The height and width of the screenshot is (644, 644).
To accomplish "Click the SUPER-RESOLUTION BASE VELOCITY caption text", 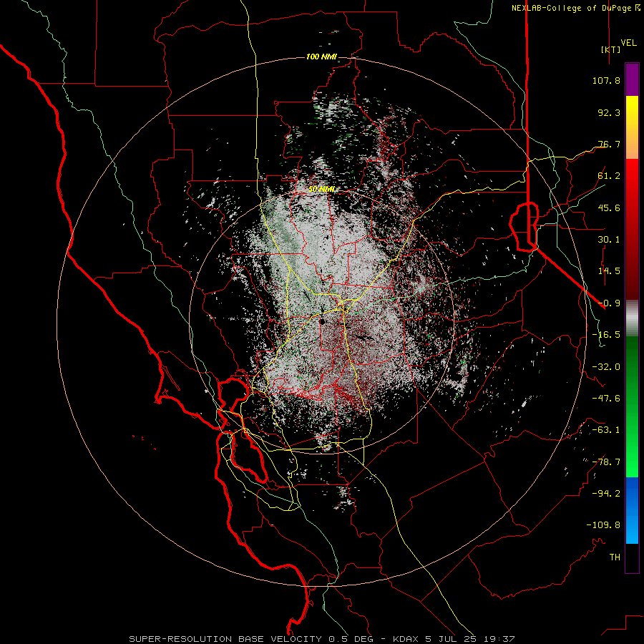I will pyautogui.click(x=225, y=639).
